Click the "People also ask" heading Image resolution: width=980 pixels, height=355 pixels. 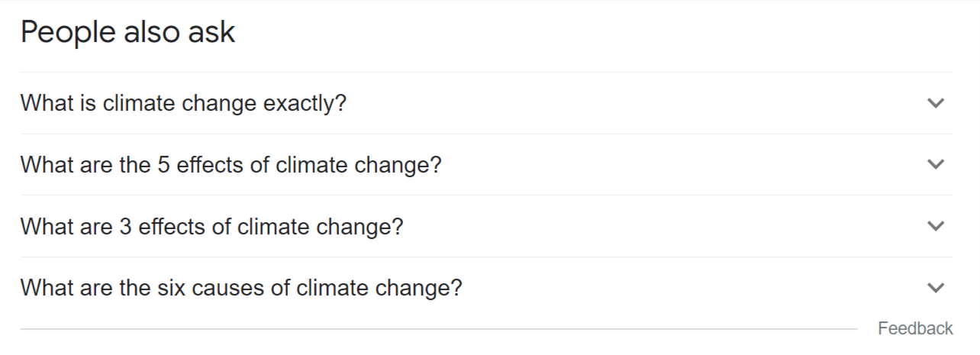click(127, 33)
